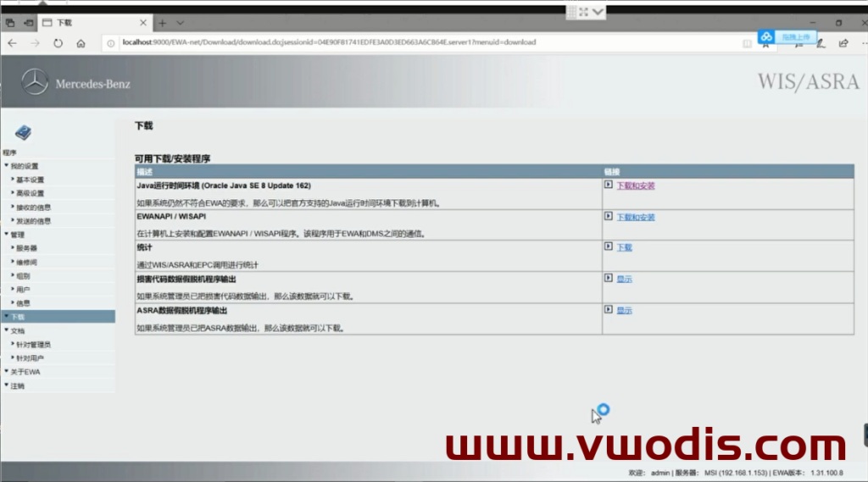This screenshot has height=482, width=868.
Task: Open 信息 in sidebar
Action: click(x=21, y=303)
